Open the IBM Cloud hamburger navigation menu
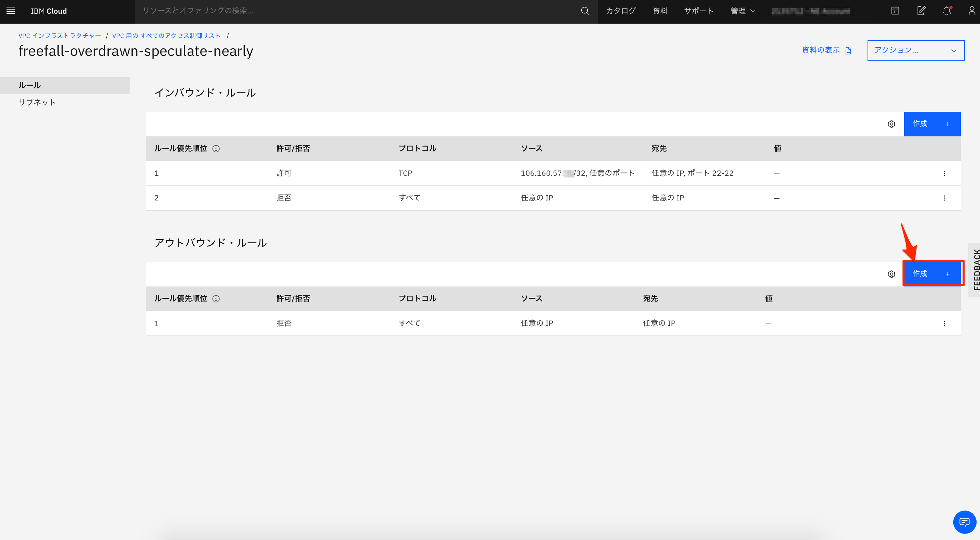Image resolution: width=980 pixels, height=540 pixels. pos(10,11)
